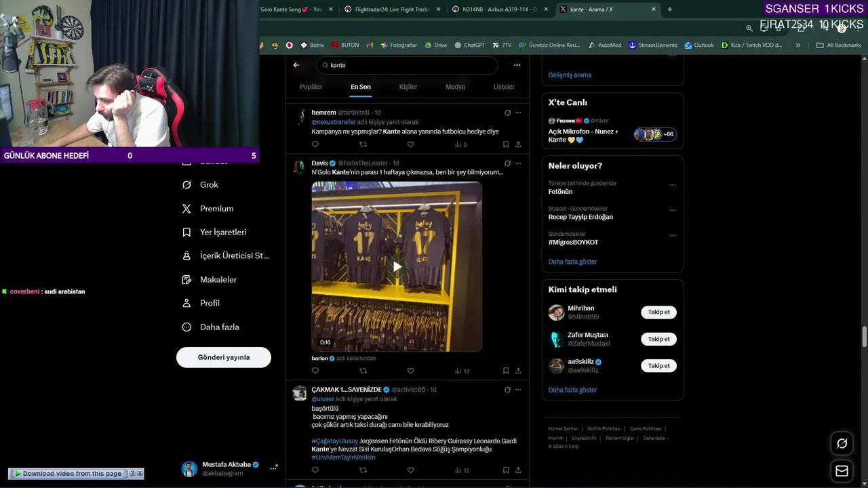The image size is (868, 488).
Task: Open İçerik Üreticisi Stüdyosu sidebar item
Action: 225,256
